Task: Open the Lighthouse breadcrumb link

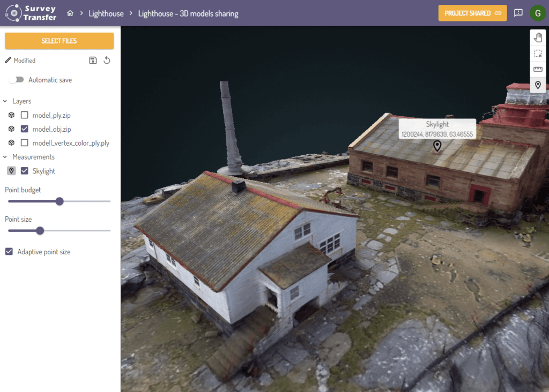Action: click(106, 13)
